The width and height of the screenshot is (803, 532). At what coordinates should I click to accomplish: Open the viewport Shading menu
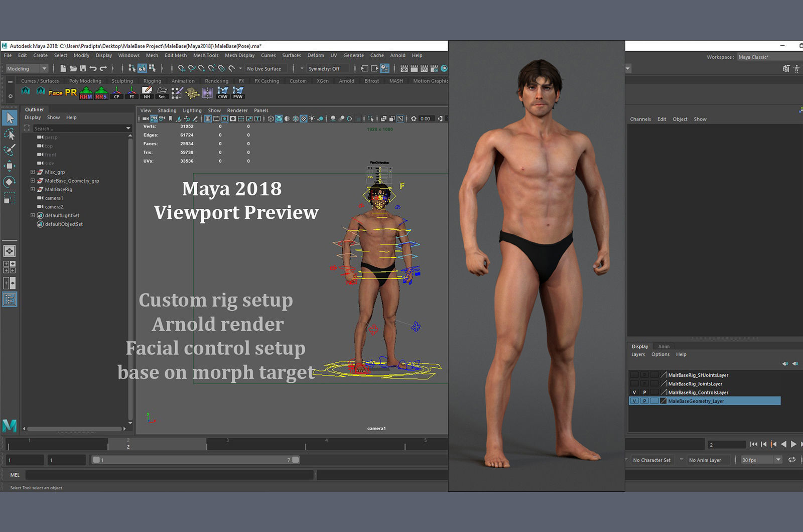click(167, 110)
